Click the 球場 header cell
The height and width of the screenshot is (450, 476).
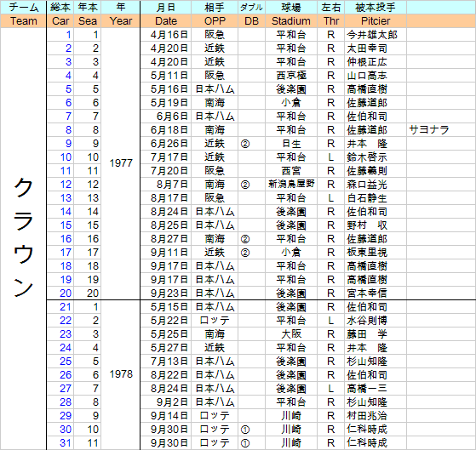tap(291, 8)
